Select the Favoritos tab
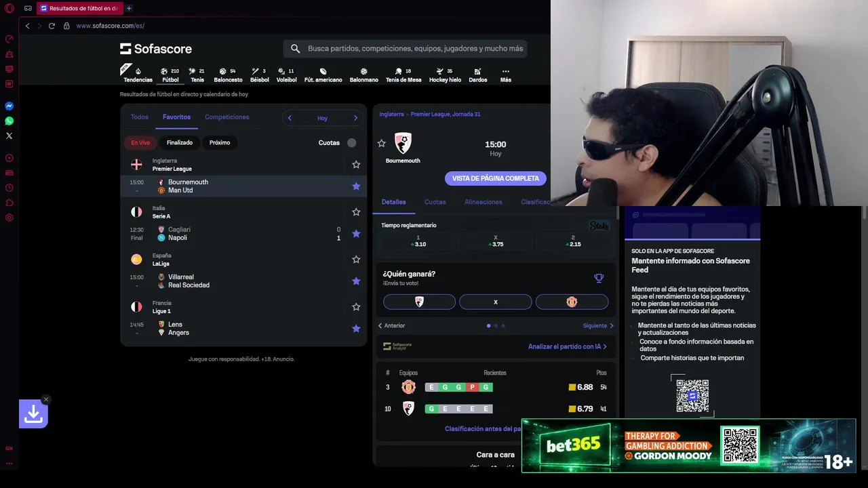This screenshot has width=868, height=488. coord(176,117)
